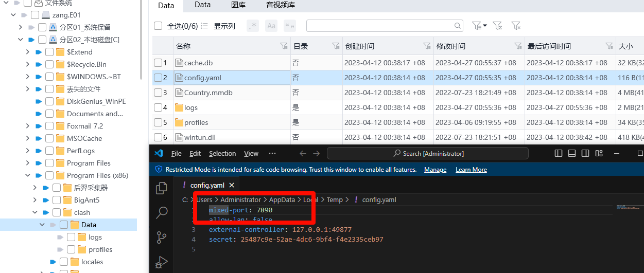The image size is (644, 273).
Task: Toggle secondary side bar layout icon
Action: (585, 153)
